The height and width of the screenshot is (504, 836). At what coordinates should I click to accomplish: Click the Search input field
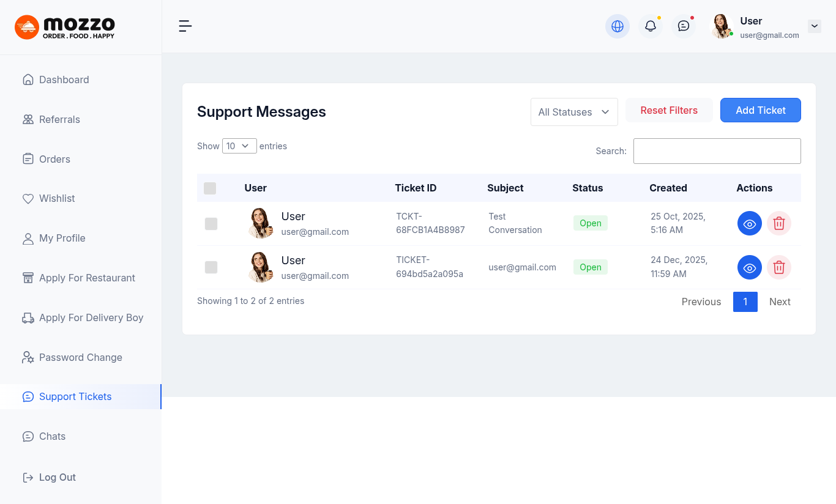pos(717,151)
